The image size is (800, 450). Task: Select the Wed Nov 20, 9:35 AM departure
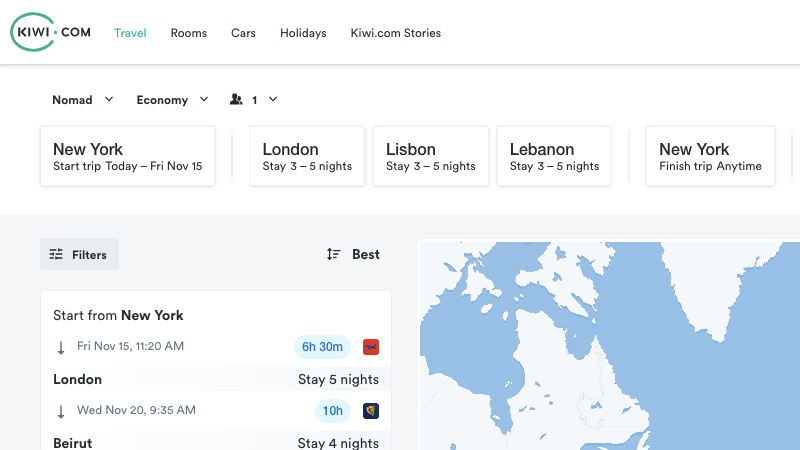[136, 410]
